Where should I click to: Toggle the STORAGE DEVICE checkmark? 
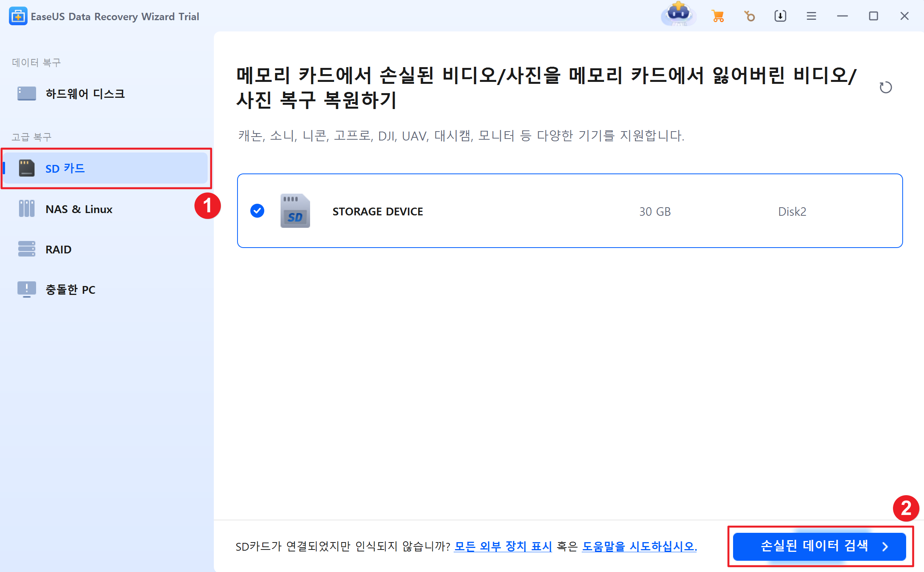tap(257, 211)
